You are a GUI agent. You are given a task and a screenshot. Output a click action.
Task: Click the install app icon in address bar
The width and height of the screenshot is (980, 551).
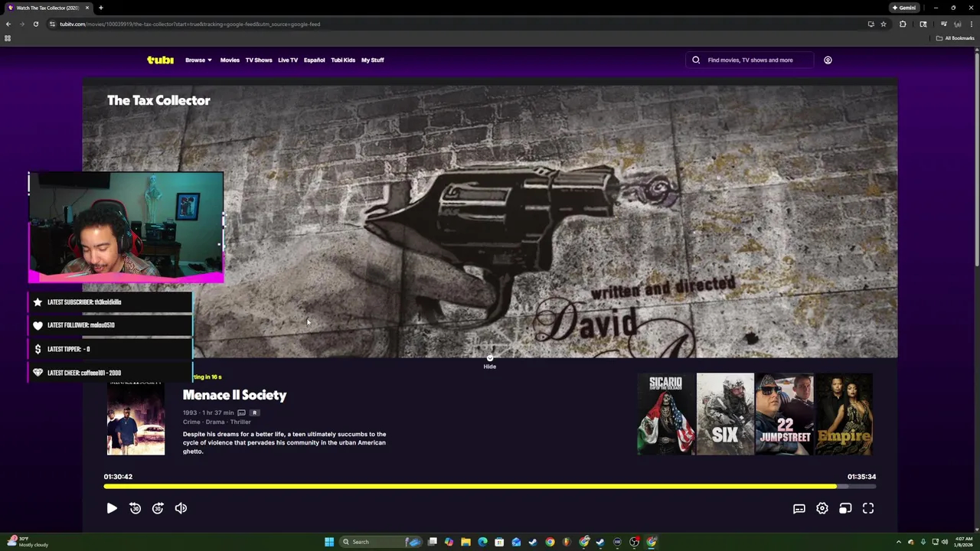871,24
